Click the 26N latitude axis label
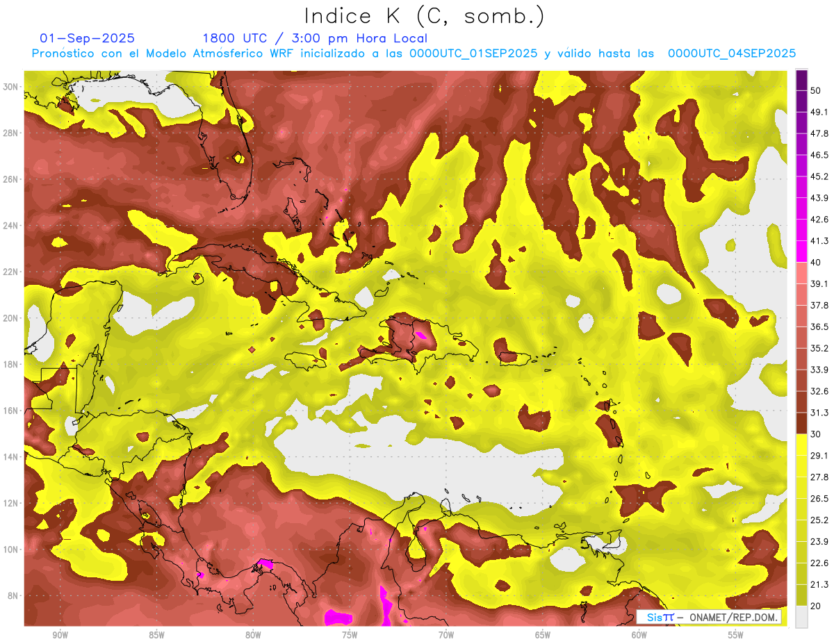This screenshot has height=644, width=834. click(10, 179)
